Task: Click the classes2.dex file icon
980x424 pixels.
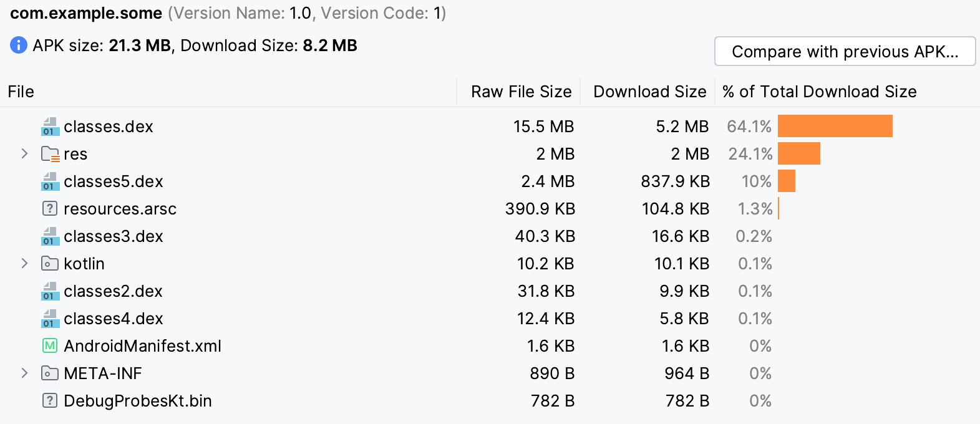Action: tap(50, 291)
